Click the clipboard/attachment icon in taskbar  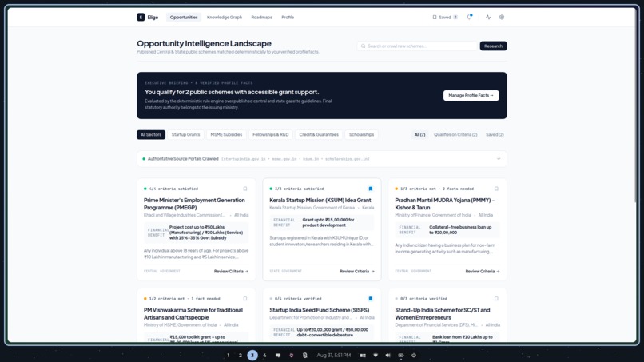pos(304,356)
